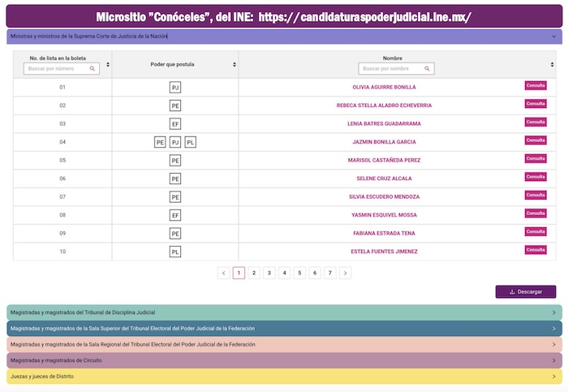Go to page 3 of results
The height and width of the screenshot is (392, 568).
(x=269, y=274)
